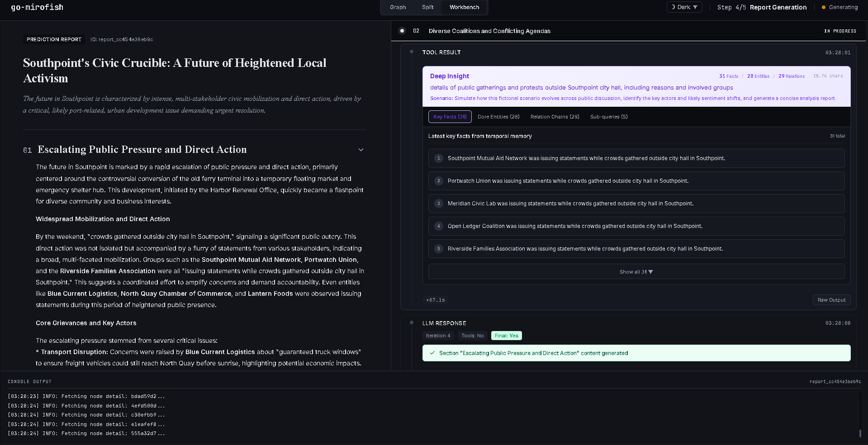Open the Sub-queries (5) tab
The image size is (868, 445).
(609, 117)
